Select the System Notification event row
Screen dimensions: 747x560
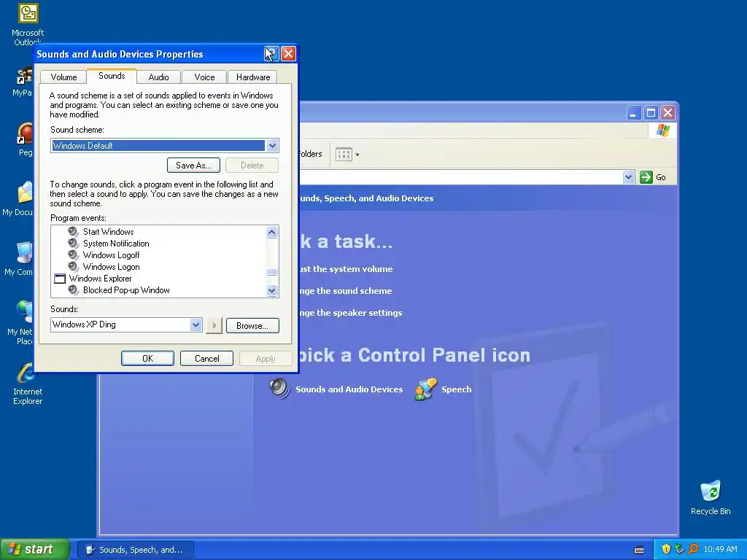tap(116, 244)
